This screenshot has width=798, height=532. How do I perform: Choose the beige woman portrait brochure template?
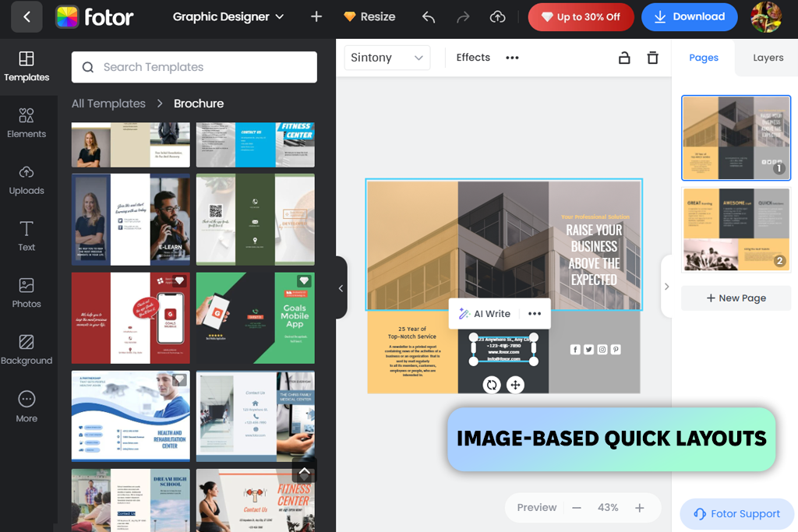click(x=131, y=144)
